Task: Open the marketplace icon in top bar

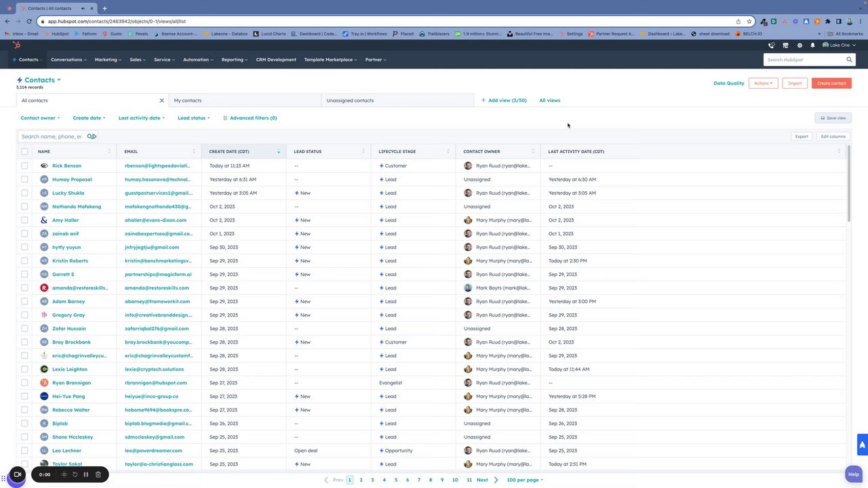Action: 785,45
